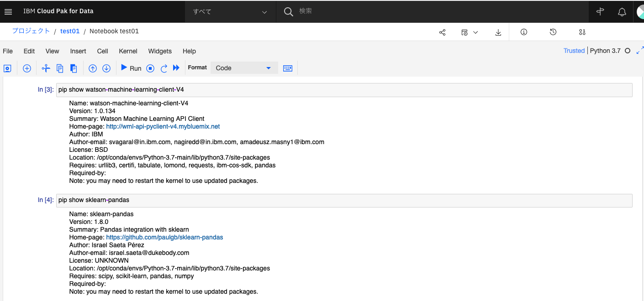Open the find data icon
The width and height of the screenshot is (644, 301).
pyautogui.click(x=582, y=32)
